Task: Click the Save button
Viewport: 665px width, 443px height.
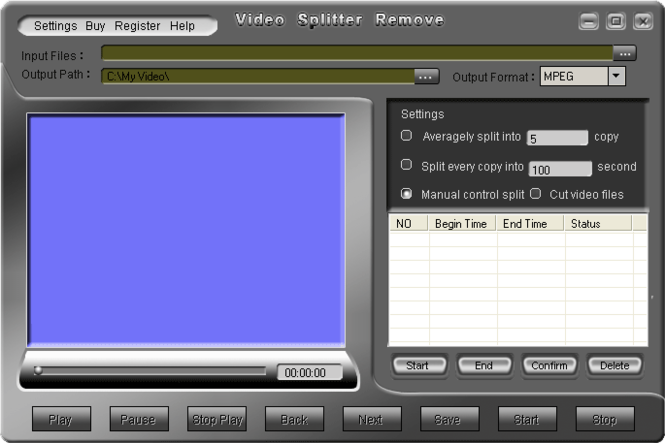Action: 450,419
